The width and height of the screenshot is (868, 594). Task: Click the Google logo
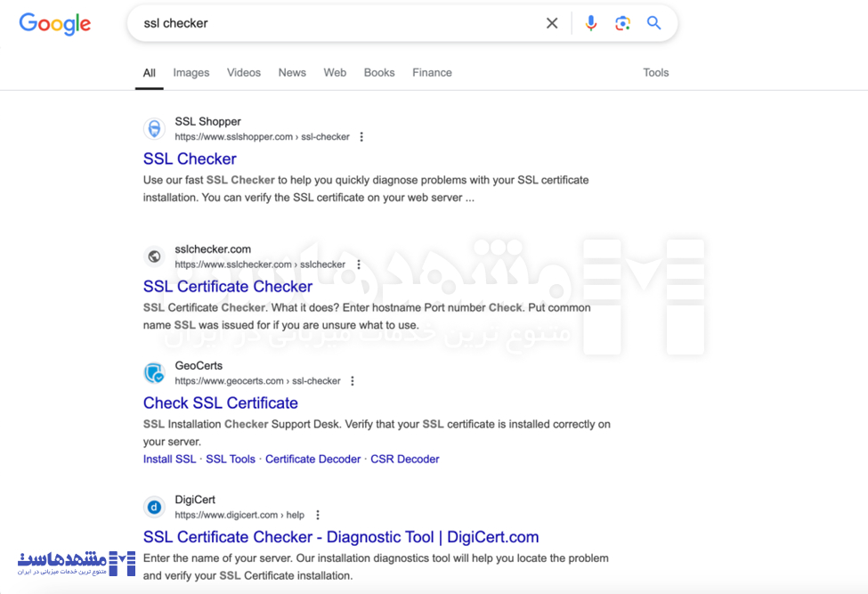pos(55,24)
